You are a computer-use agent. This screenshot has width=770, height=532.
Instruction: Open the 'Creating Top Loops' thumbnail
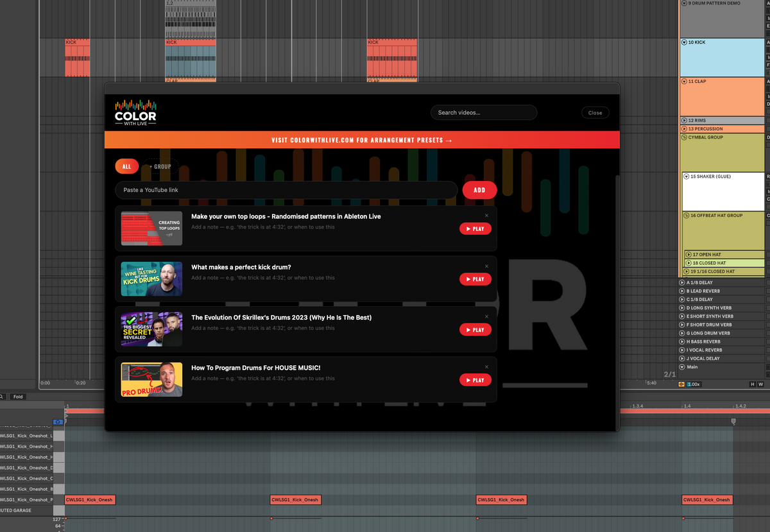151,228
